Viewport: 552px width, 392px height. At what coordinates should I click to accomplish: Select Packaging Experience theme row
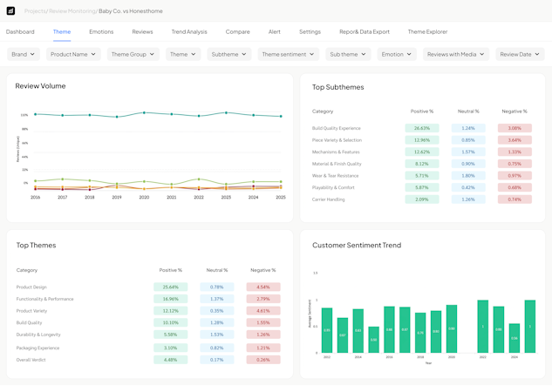pos(148,348)
